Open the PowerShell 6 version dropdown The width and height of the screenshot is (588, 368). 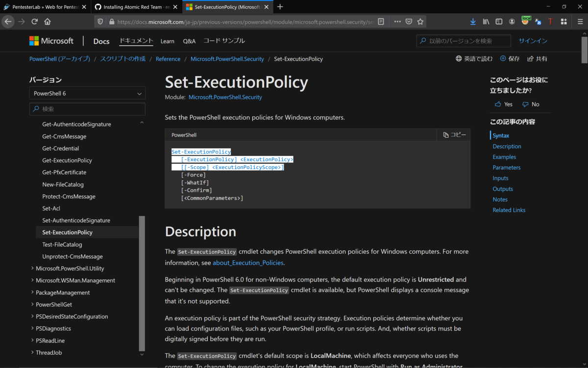point(87,93)
